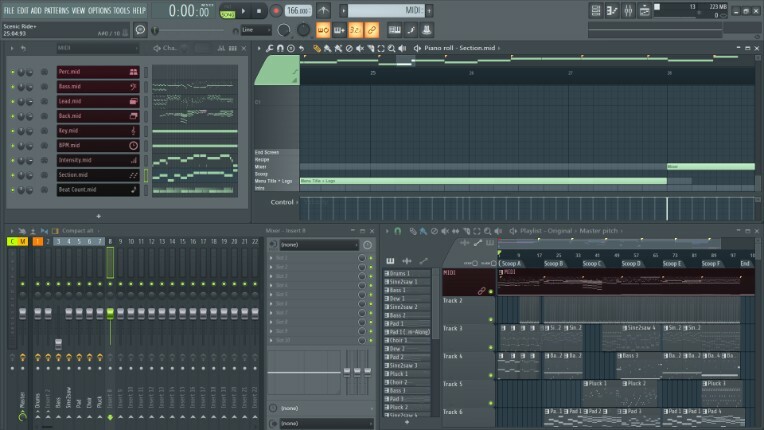Click the hint/chat bubble icon
764x430 pixels.
pos(140,30)
